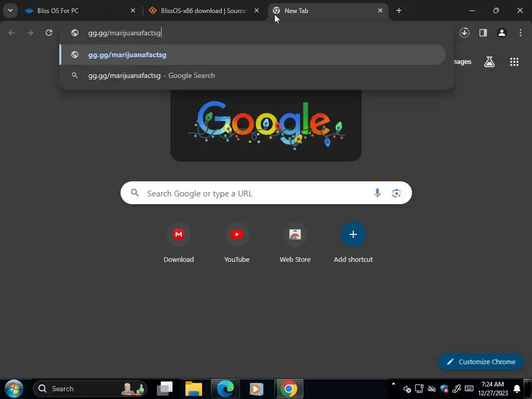Open the pen workspace tray icon
The width and height of the screenshot is (532, 399).
[457, 389]
